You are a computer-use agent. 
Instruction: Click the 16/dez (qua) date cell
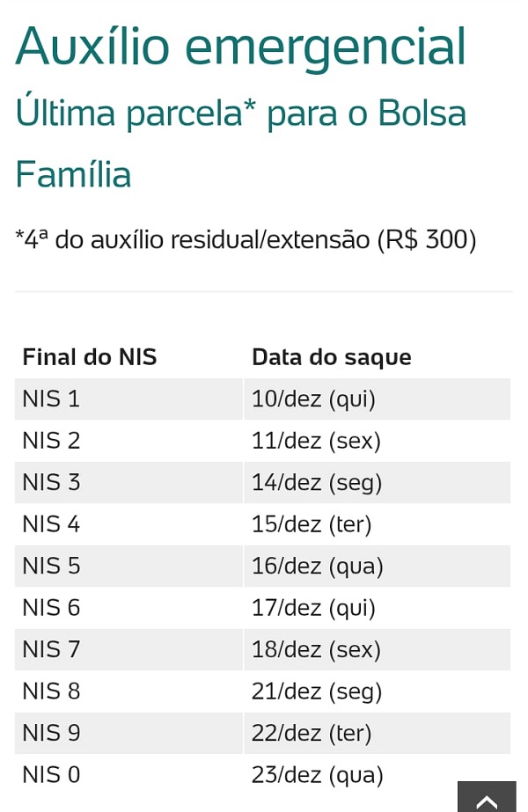pos(378,566)
